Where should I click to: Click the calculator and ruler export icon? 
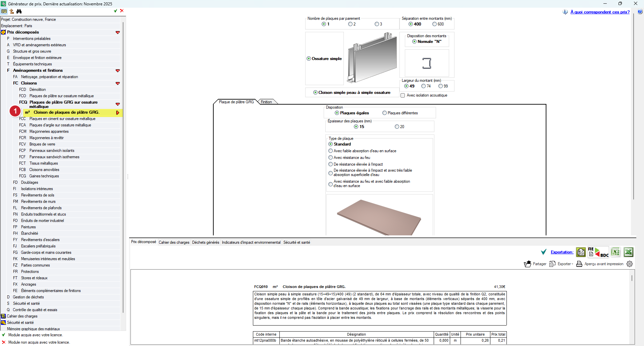pyautogui.click(x=581, y=252)
